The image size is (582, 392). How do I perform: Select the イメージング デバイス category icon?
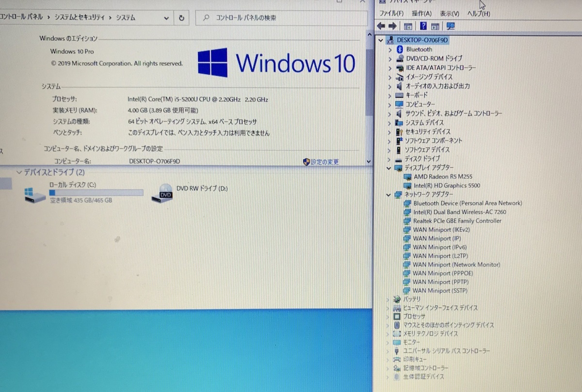tap(400, 77)
